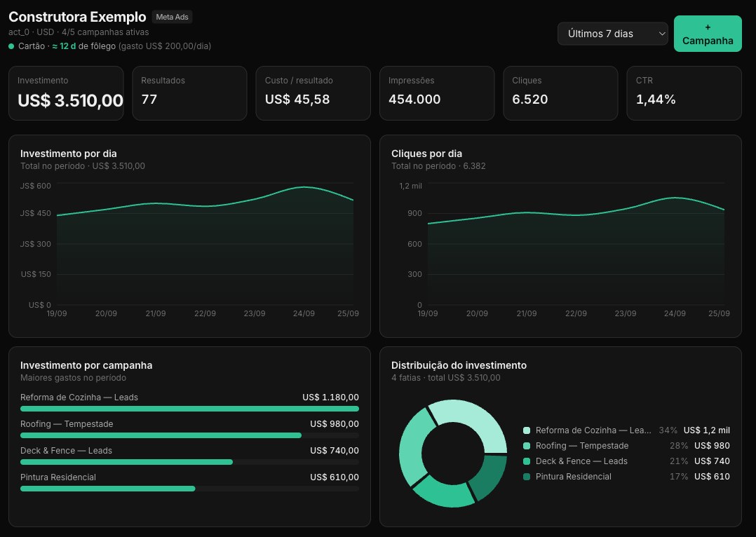
Task: Click the Reforma de Cozinha — Leads bar label
Action: click(79, 397)
